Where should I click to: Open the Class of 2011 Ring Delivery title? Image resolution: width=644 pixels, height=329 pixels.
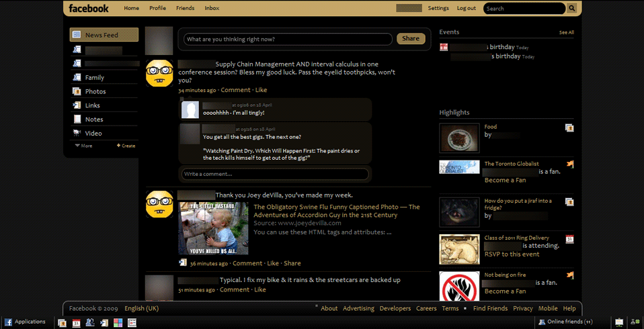coord(517,238)
